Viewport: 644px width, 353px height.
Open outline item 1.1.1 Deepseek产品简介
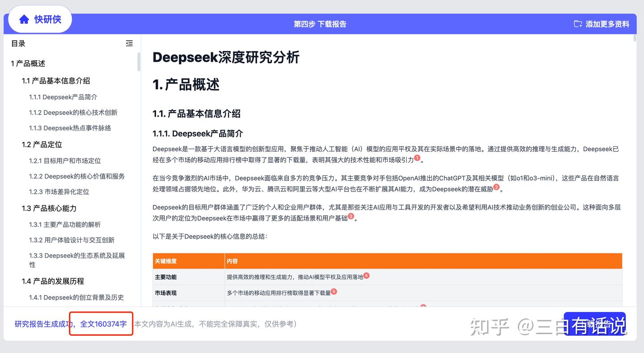63,97
